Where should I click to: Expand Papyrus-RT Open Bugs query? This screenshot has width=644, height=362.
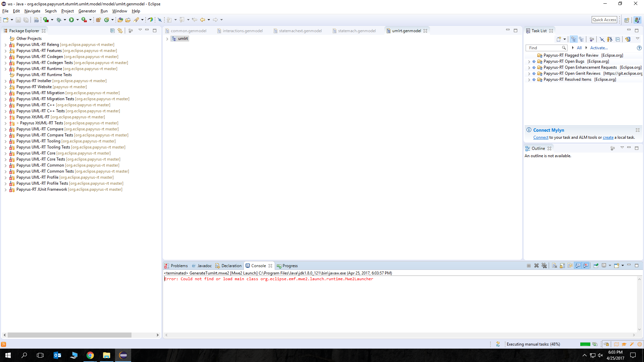click(x=529, y=62)
